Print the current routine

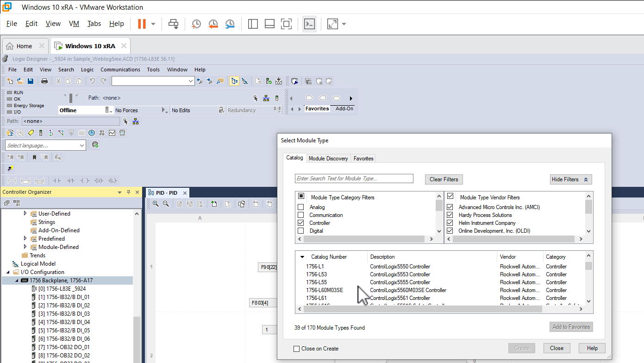coord(45,81)
